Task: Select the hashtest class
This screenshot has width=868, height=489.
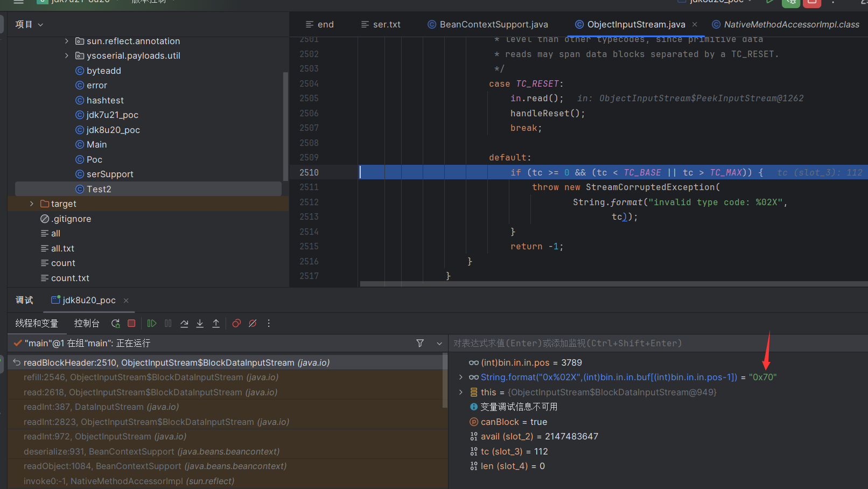Action: coord(105,100)
